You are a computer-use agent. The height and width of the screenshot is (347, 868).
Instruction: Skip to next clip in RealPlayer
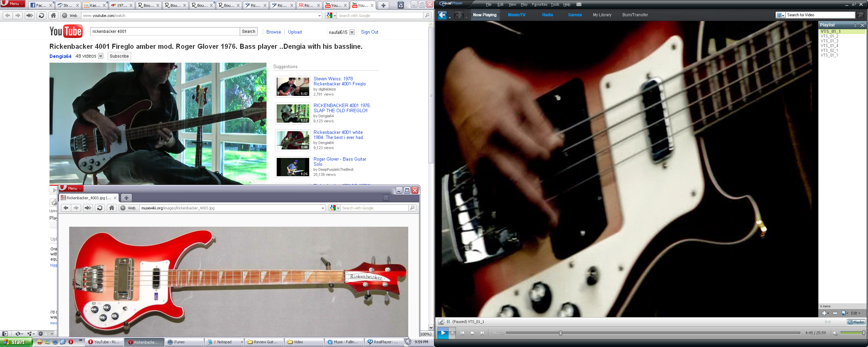pos(482,333)
